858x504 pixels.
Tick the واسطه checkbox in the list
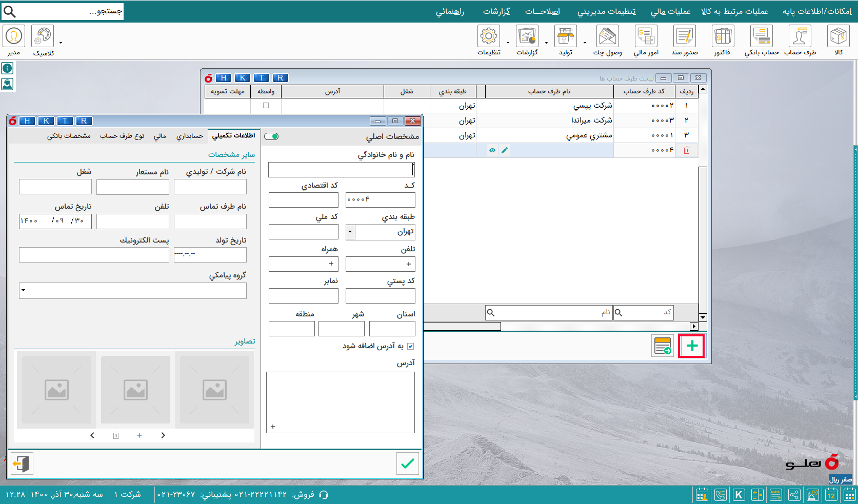[265, 105]
